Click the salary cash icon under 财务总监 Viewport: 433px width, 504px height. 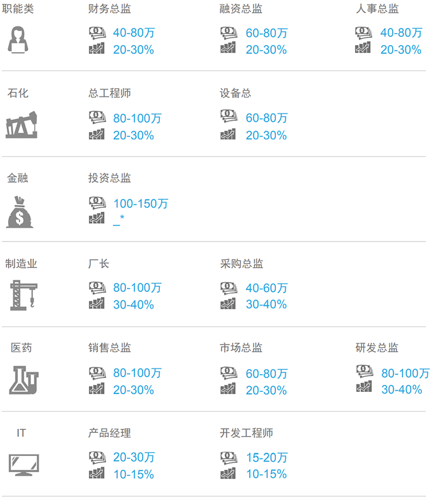[x=97, y=33]
